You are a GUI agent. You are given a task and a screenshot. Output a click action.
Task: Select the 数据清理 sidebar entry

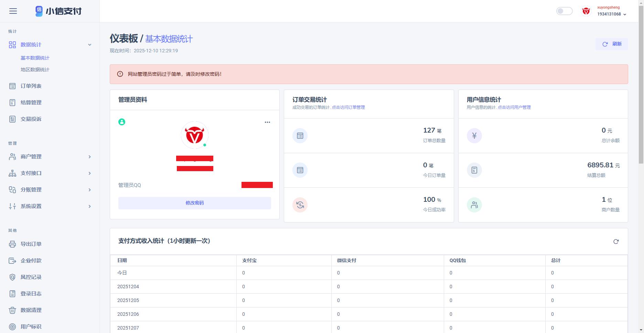30,310
